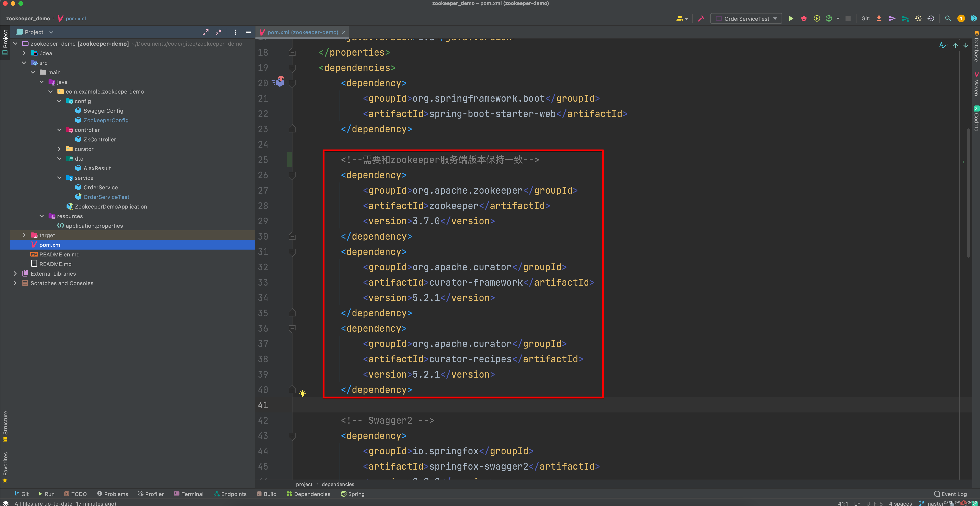The image size is (980, 506).
Task: Close the pom.xml editor tab
Action: coord(343,32)
